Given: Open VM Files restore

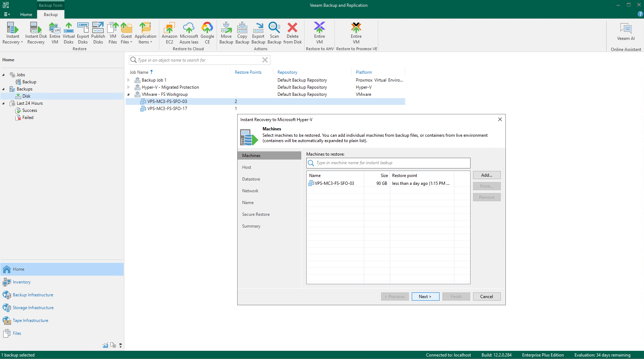Looking at the screenshot, I should click(x=113, y=33).
